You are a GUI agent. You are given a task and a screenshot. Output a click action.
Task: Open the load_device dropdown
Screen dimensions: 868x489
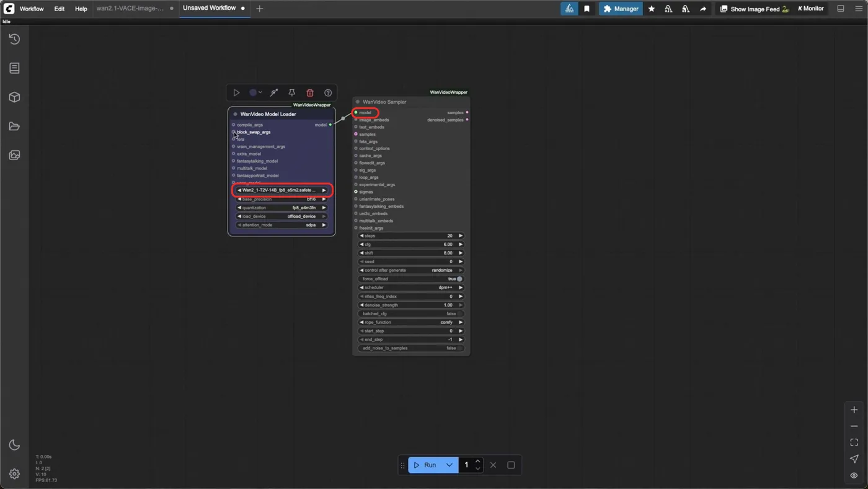pos(282,217)
